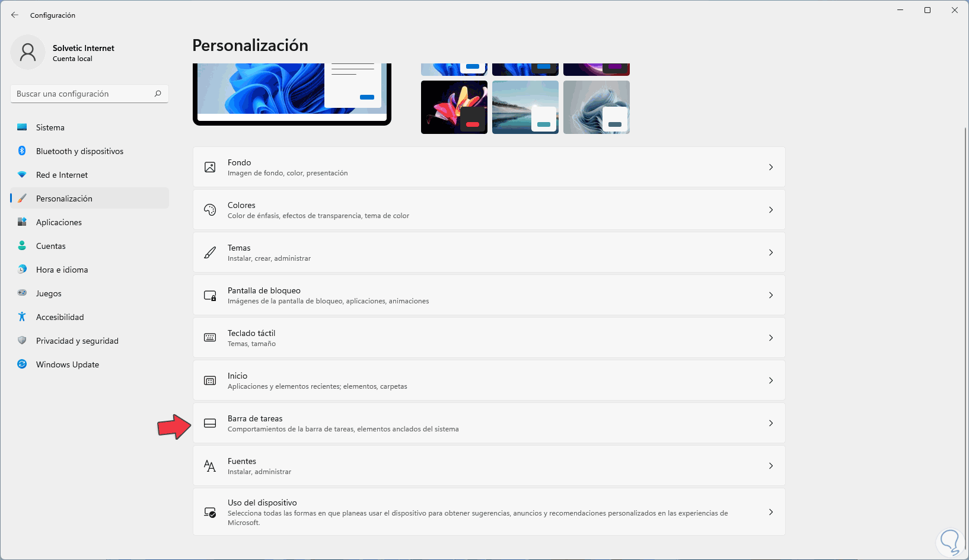Screen dimensions: 969x560
Task: Select Juegos in the sidebar
Action: tap(90, 293)
